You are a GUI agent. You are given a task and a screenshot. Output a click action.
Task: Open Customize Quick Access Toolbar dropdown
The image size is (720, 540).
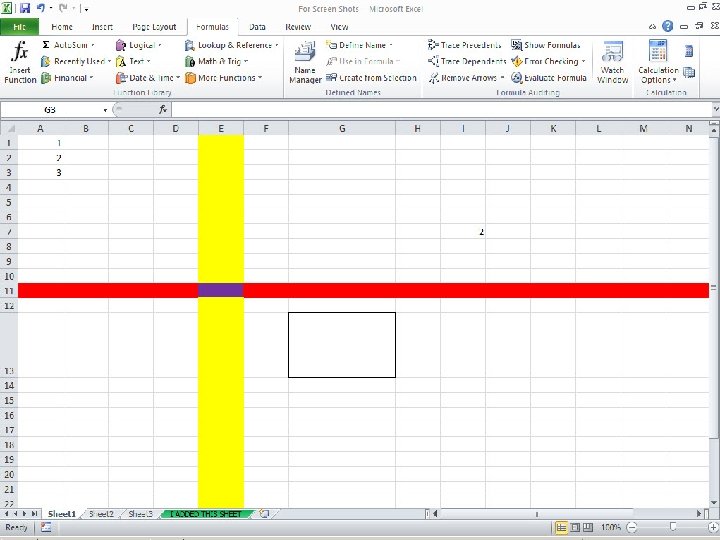86,9
